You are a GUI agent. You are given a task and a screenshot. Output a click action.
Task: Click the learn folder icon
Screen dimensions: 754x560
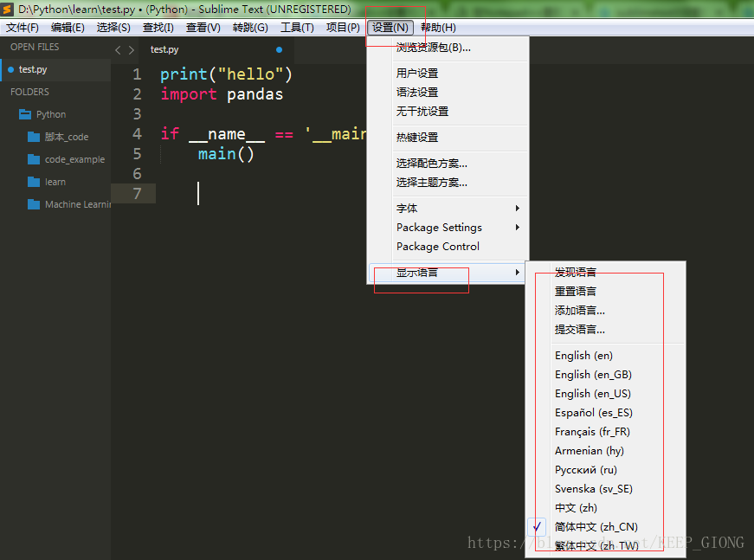[34, 182]
